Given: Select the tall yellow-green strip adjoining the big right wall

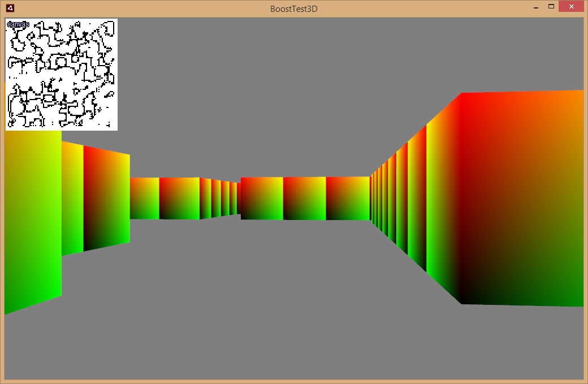Looking at the screenshot, I should (x=444, y=199).
